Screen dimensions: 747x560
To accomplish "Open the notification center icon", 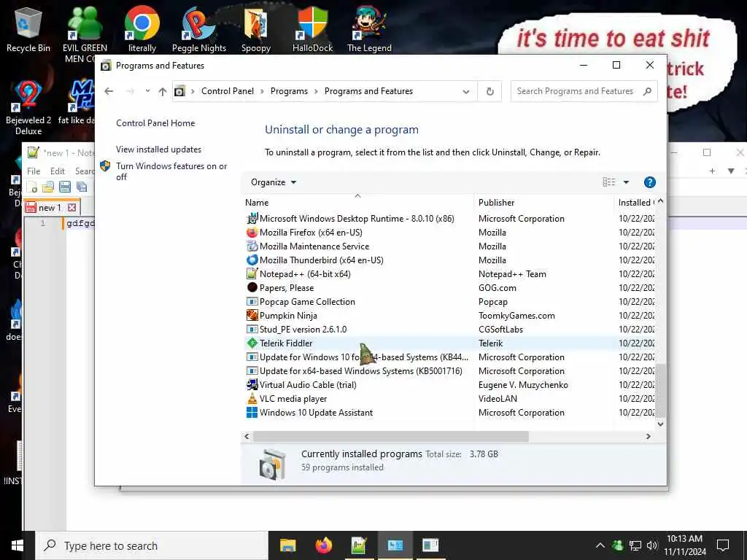I will (723, 545).
